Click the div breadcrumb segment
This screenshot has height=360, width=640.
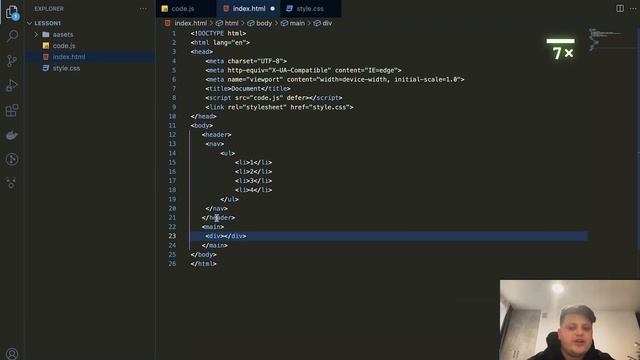pos(327,23)
